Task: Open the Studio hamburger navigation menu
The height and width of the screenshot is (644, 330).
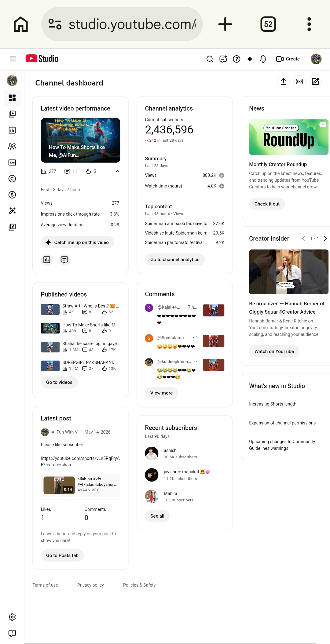Action: pyautogui.click(x=13, y=59)
